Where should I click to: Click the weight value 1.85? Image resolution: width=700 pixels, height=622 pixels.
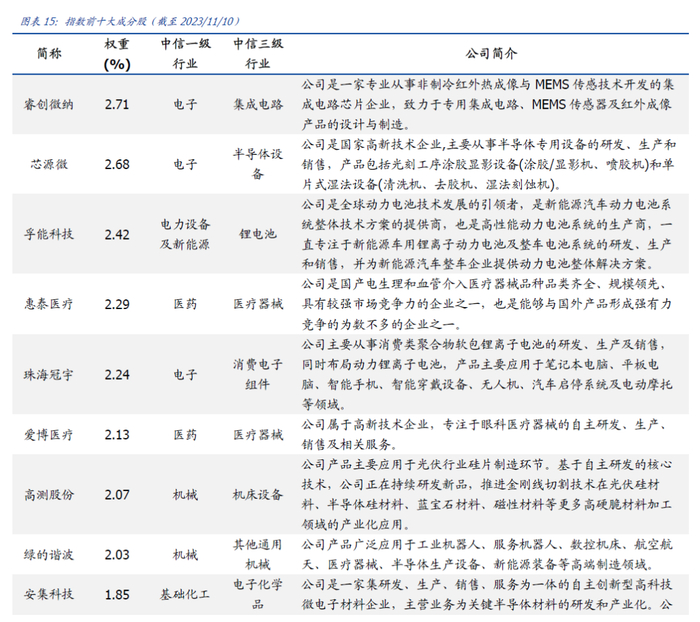tap(117, 595)
